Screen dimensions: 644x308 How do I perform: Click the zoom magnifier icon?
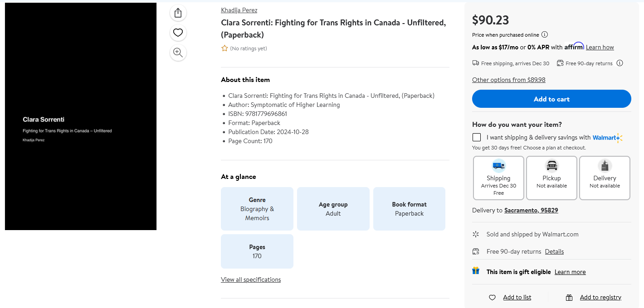pos(178,53)
